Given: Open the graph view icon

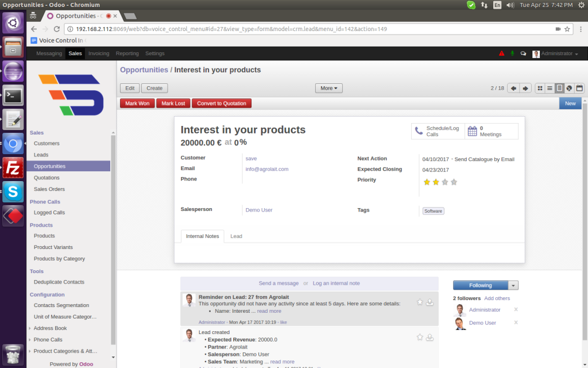Looking at the screenshot, I should tap(569, 88).
